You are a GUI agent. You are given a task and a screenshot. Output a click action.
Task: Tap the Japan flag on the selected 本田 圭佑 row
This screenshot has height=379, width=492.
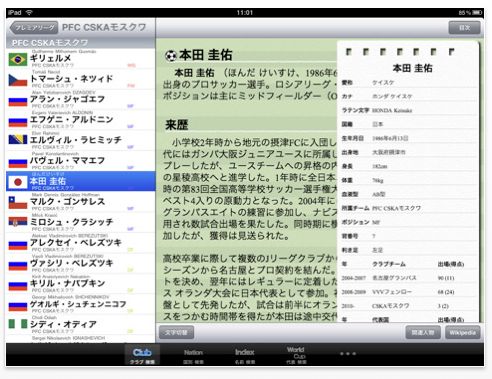pyautogui.click(x=18, y=182)
